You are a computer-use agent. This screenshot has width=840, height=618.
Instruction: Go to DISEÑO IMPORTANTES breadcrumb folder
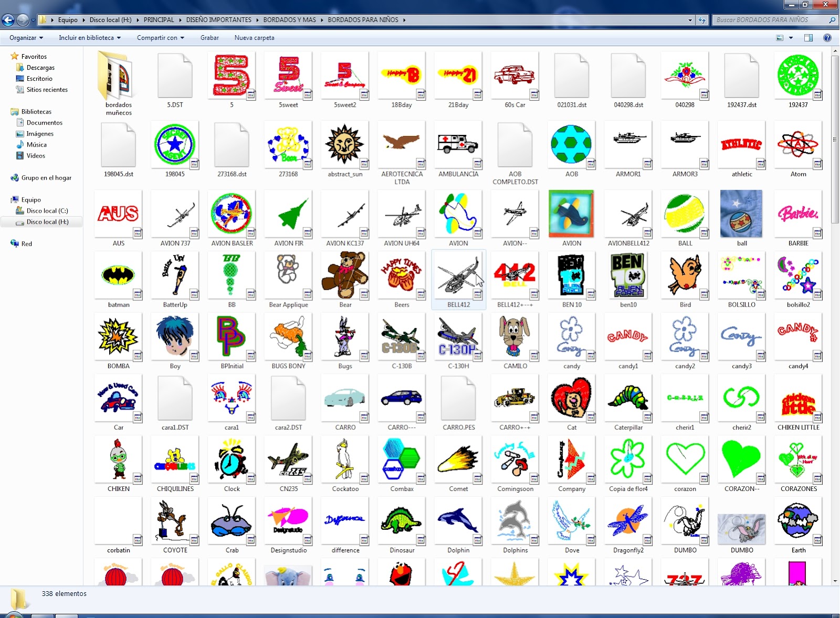pyautogui.click(x=219, y=20)
